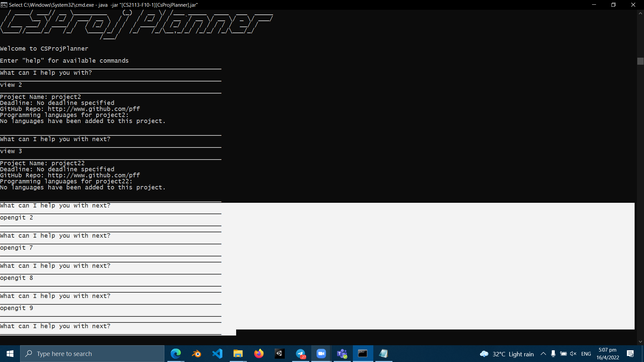
Task: Open File Explorer from taskbar
Action: tap(238, 354)
